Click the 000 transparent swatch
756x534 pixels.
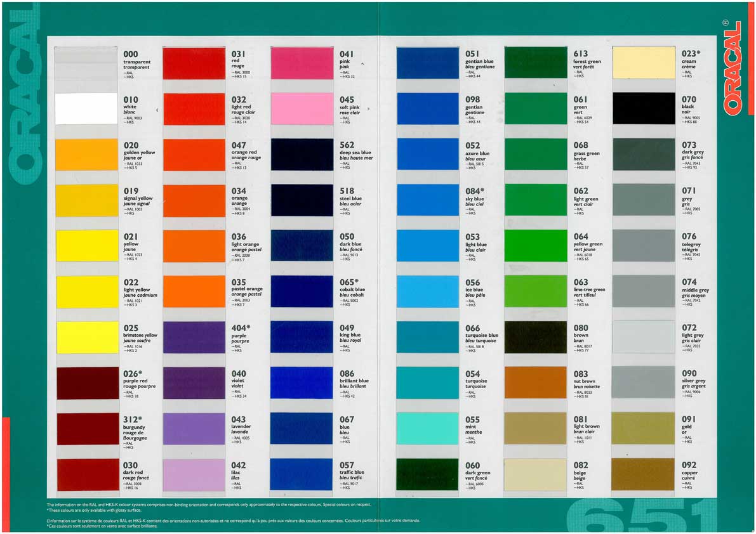point(87,63)
